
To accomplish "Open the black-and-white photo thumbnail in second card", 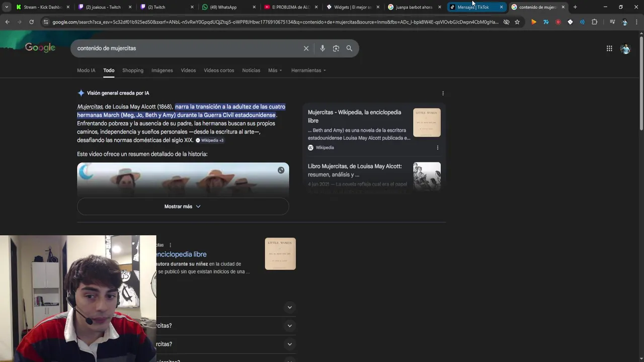I will [x=427, y=176].
